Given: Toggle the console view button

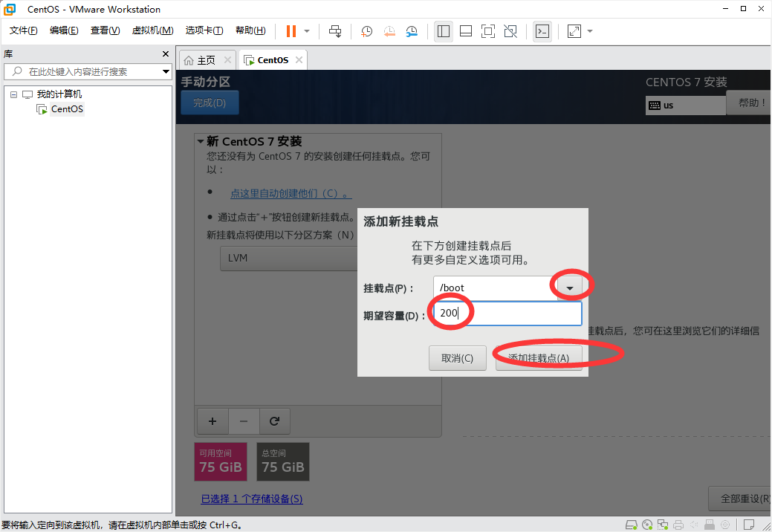Looking at the screenshot, I should click(x=542, y=31).
